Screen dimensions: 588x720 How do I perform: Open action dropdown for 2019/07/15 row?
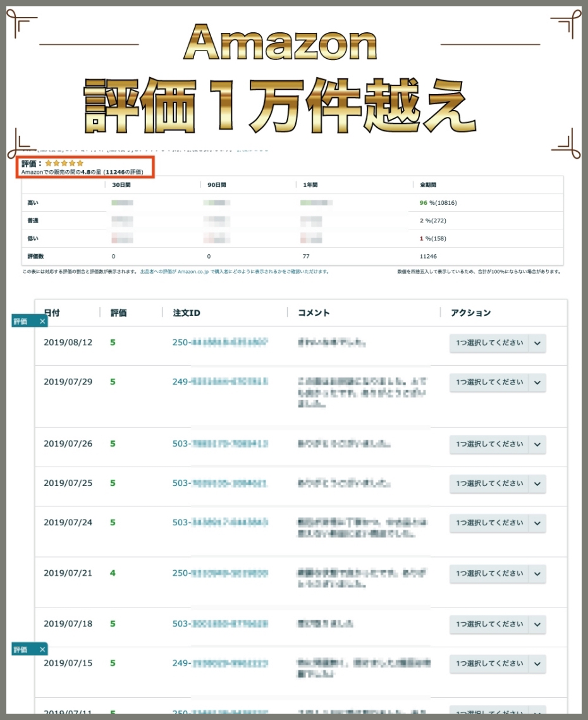498,664
